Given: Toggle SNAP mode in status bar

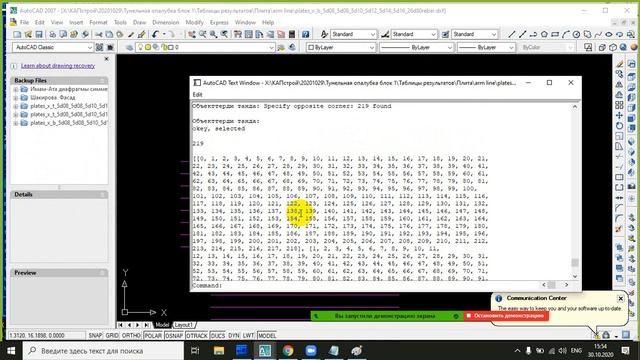Looking at the screenshot, I should (95, 336).
